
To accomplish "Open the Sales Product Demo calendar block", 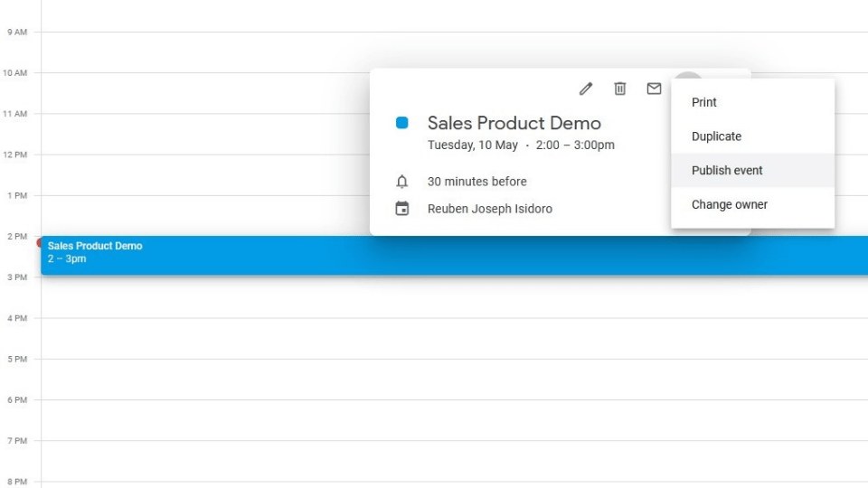I will pyautogui.click(x=454, y=256).
